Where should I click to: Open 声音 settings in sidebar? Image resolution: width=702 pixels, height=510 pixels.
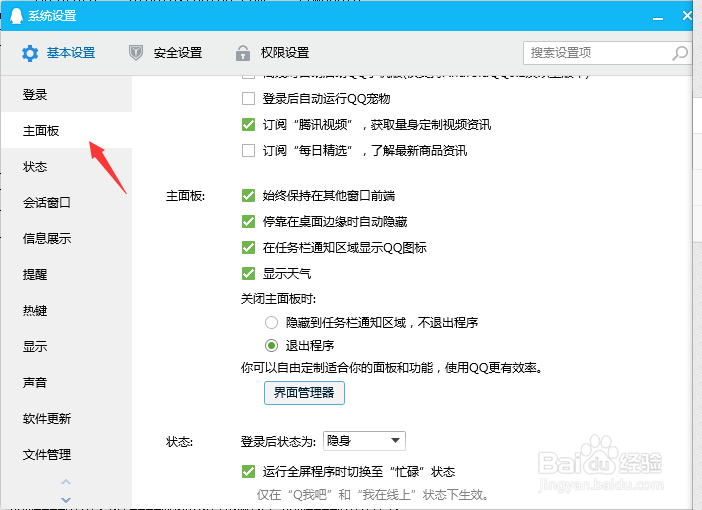click(66, 383)
